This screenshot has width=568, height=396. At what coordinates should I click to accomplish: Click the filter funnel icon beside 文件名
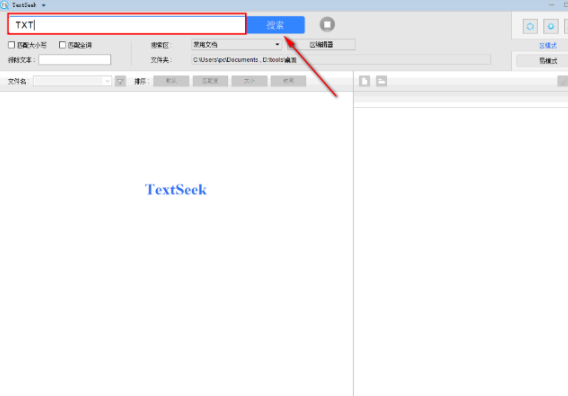[120, 81]
